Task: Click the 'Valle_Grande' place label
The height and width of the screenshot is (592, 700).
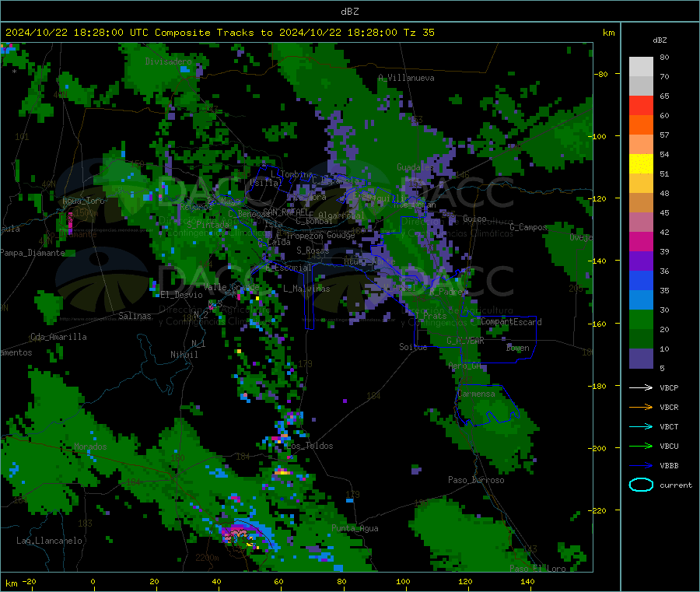Action: tap(231, 286)
